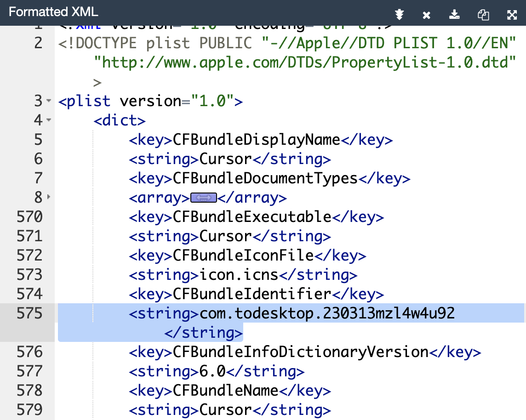Click the PropertyList-1.0.dtd URL text
The width and height of the screenshot is (526, 420).
(x=304, y=62)
